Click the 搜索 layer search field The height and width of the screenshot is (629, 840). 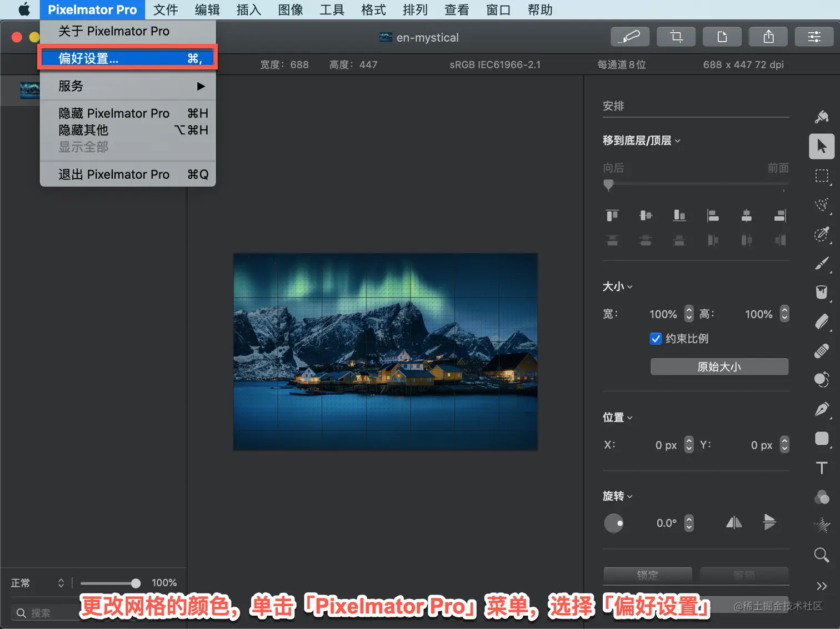click(x=47, y=613)
